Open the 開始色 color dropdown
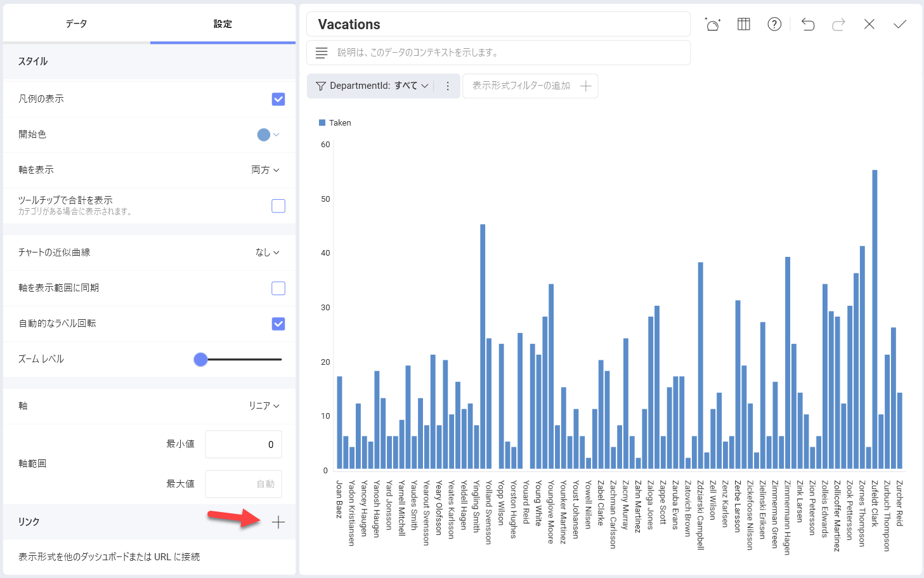This screenshot has width=924, height=578. tap(268, 135)
